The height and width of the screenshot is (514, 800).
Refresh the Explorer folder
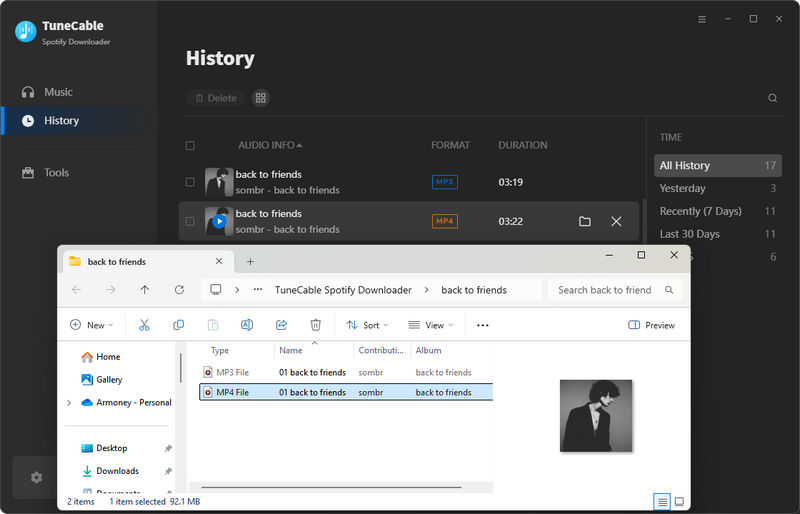coord(179,290)
